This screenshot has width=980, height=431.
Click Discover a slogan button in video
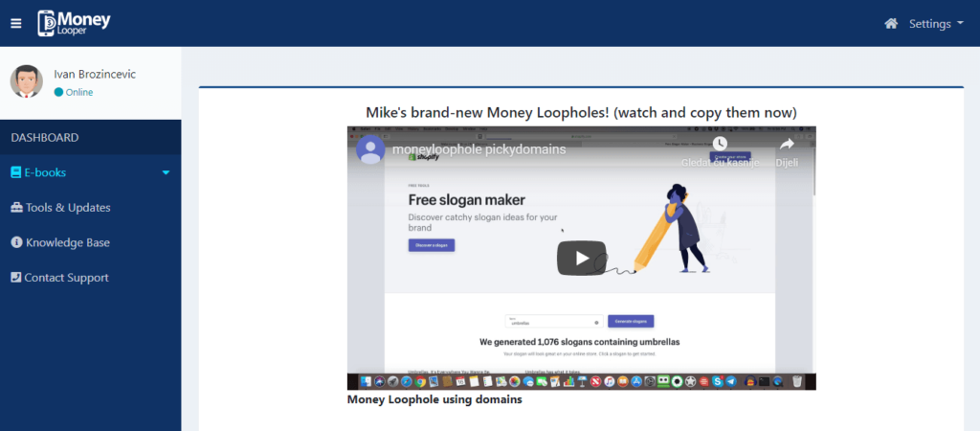pyautogui.click(x=432, y=245)
